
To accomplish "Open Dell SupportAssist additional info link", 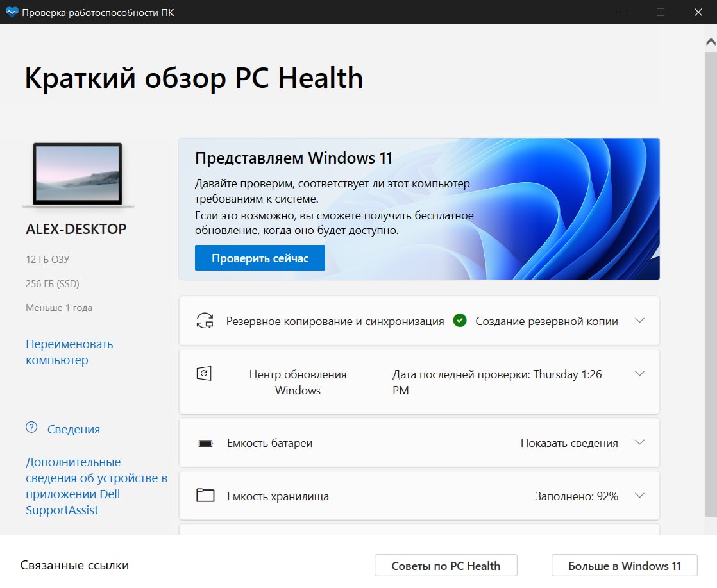I will pos(96,486).
